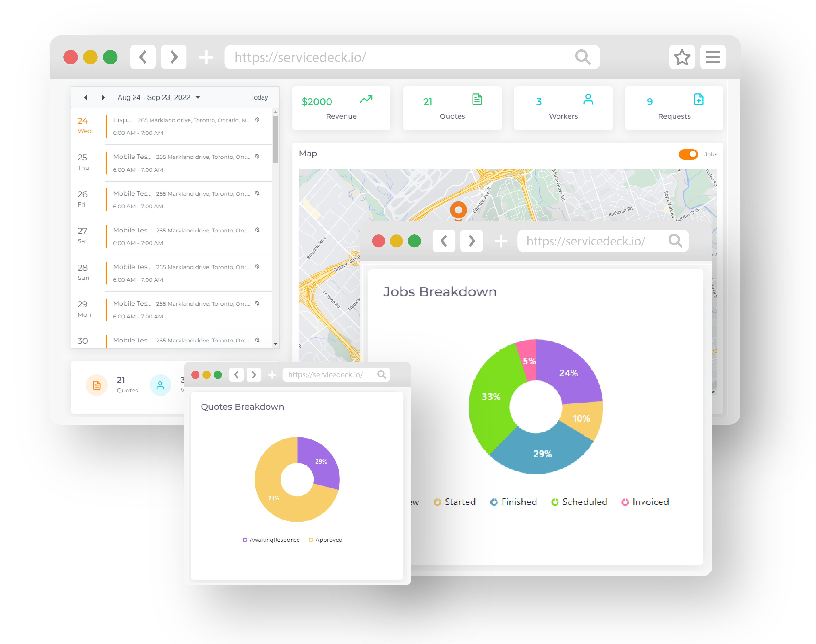
Task: Click the Today button
Action: pos(259,97)
